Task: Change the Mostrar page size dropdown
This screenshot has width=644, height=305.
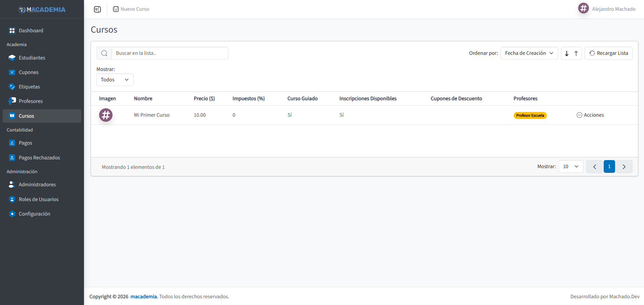Action: coord(570,166)
